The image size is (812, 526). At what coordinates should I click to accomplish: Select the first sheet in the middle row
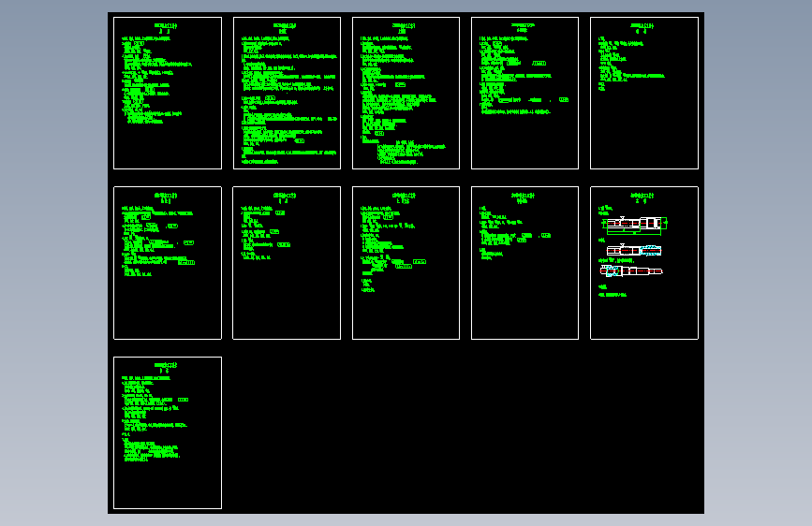(168, 263)
